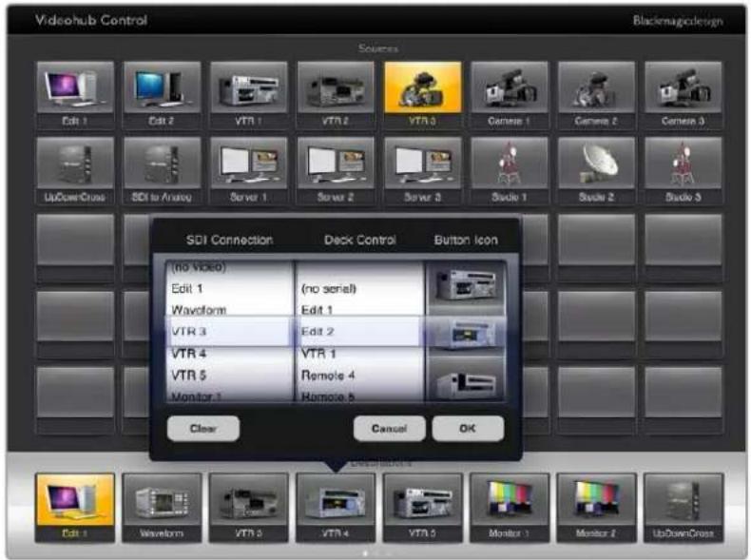Select the Edit 2 source button
Screen dimensions: 751x560
tap(162, 94)
